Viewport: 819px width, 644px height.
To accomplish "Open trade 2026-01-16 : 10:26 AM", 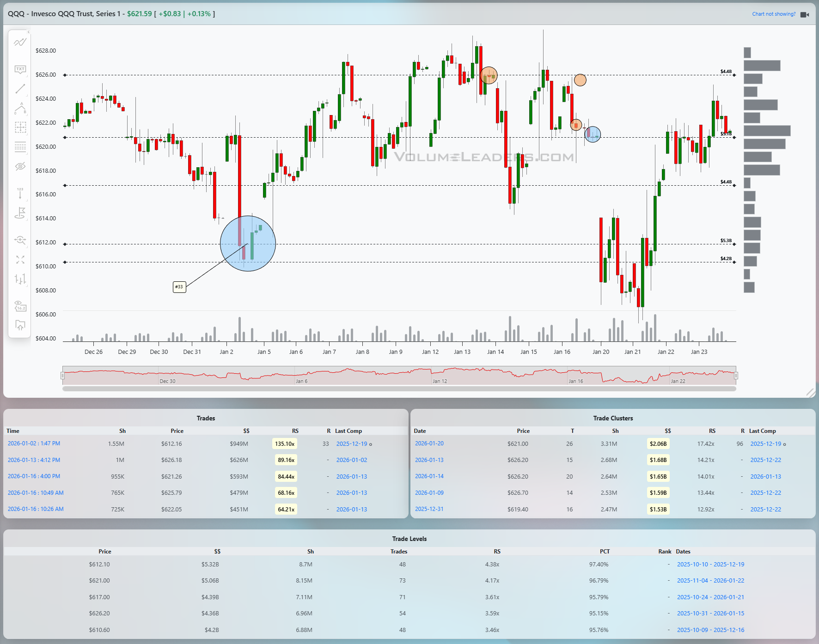I will tap(36, 509).
